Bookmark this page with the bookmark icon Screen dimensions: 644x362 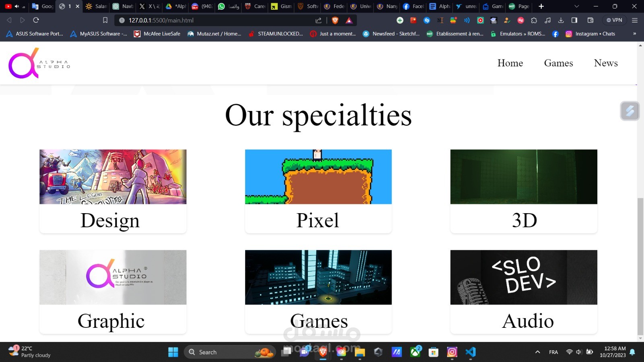coord(105,20)
